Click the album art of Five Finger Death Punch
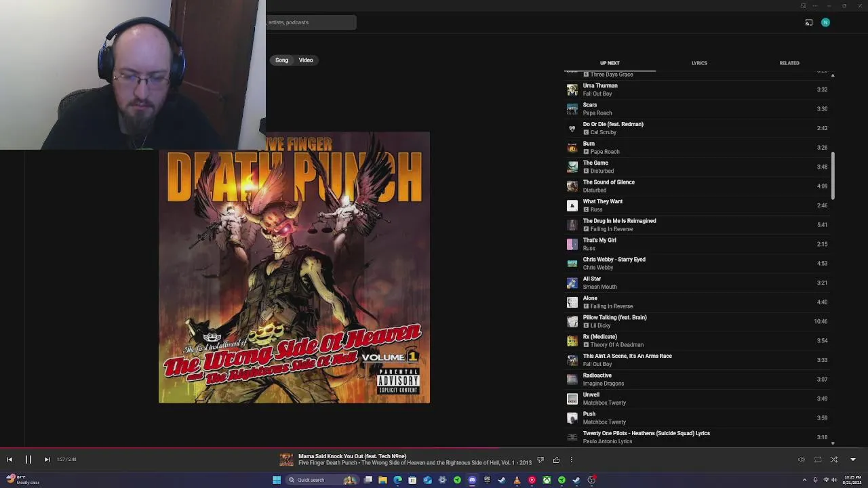Image resolution: width=868 pixels, height=488 pixels. click(294, 268)
